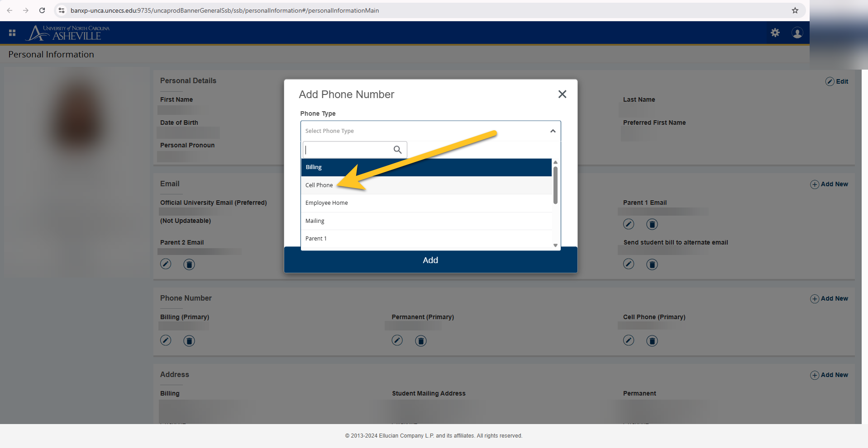Click search magnifier in phone type box
The image size is (868, 448).
(397, 150)
